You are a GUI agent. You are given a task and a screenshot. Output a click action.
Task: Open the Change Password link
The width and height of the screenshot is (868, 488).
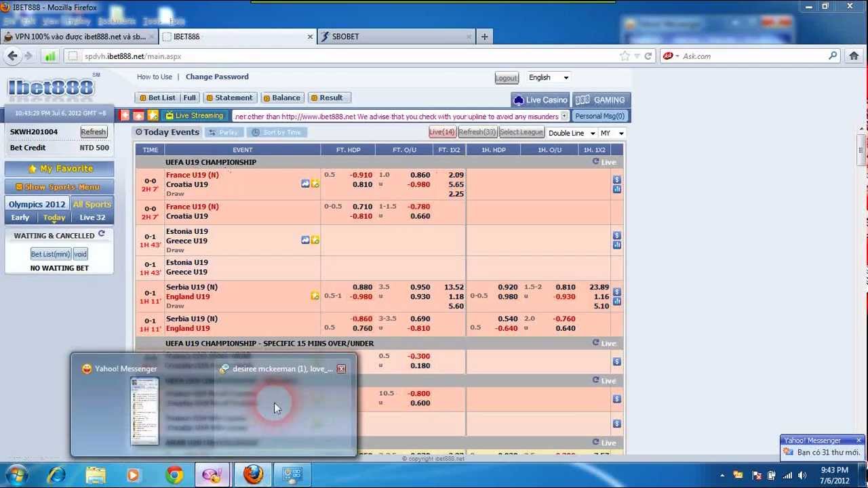pyautogui.click(x=217, y=77)
